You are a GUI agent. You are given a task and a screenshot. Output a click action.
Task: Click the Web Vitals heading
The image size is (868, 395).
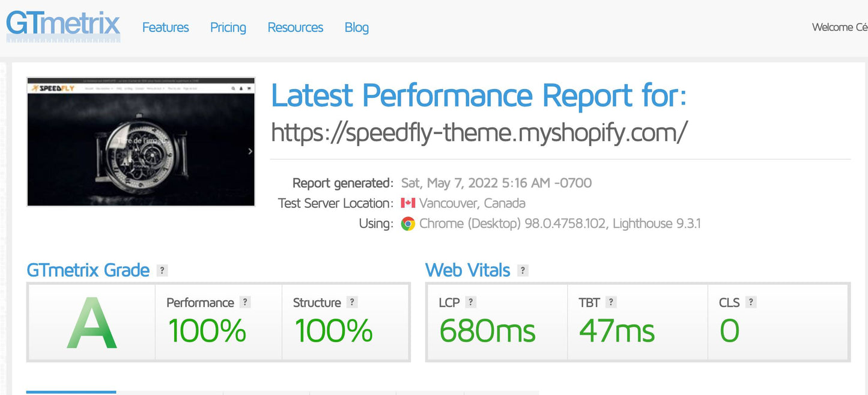tap(468, 271)
